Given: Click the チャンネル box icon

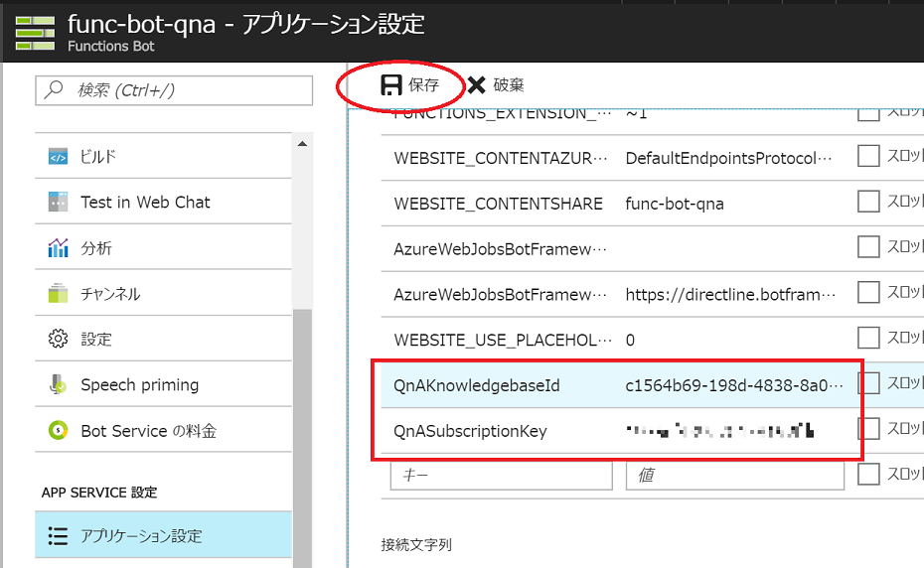Looking at the screenshot, I should click(x=58, y=293).
